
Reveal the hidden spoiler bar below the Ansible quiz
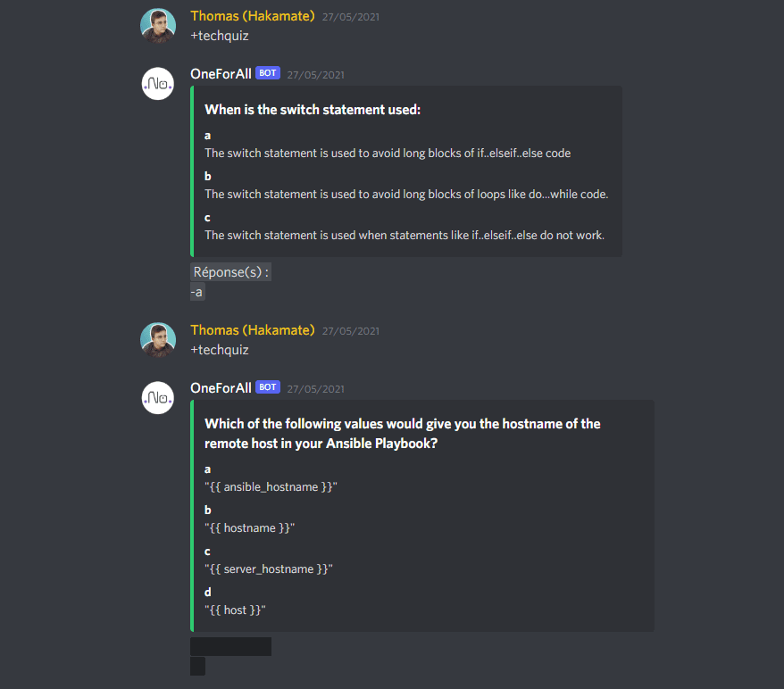230,645
